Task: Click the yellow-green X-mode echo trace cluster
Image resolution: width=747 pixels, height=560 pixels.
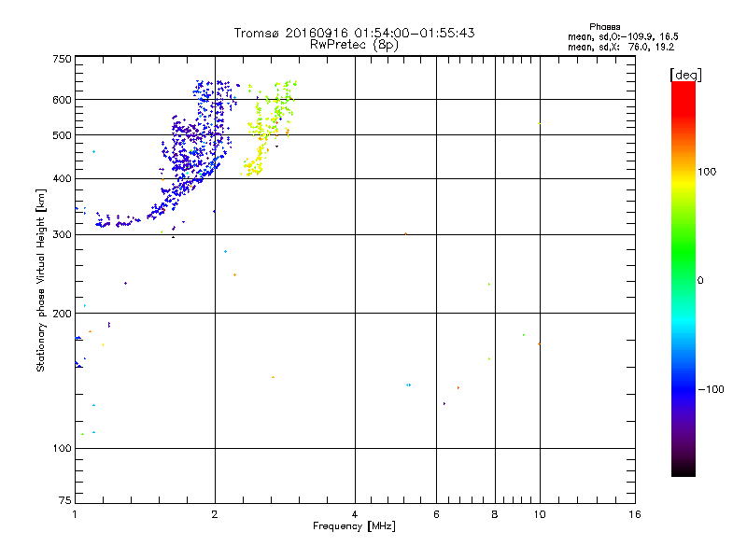Action: coord(268,128)
